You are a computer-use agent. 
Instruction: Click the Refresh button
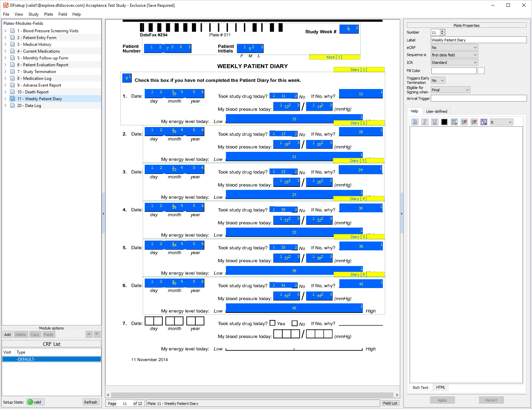point(91,402)
